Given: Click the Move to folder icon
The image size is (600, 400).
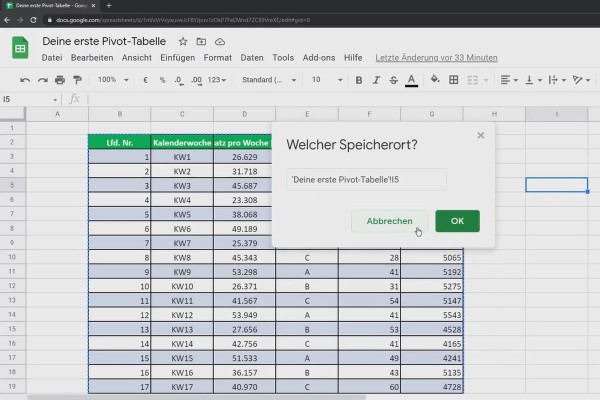Looking at the screenshot, I should pos(201,41).
